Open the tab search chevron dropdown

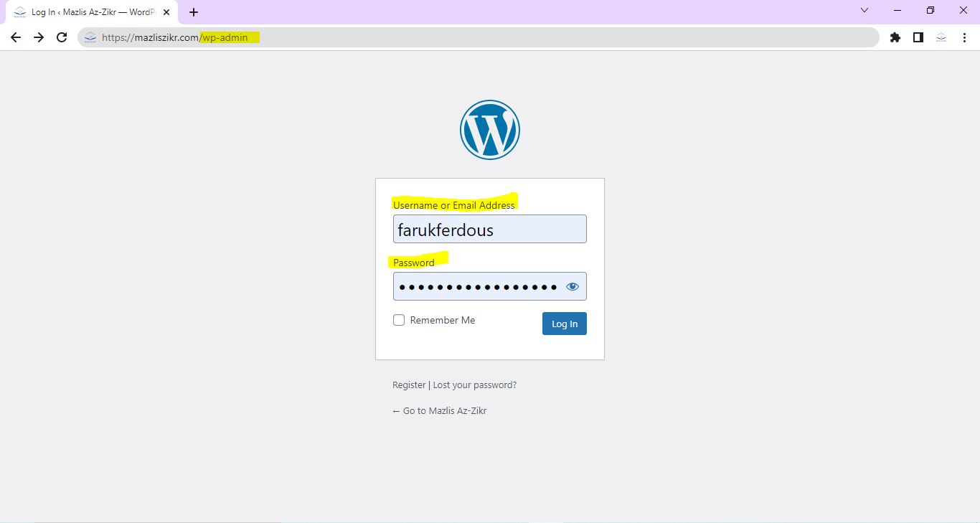coord(864,10)
